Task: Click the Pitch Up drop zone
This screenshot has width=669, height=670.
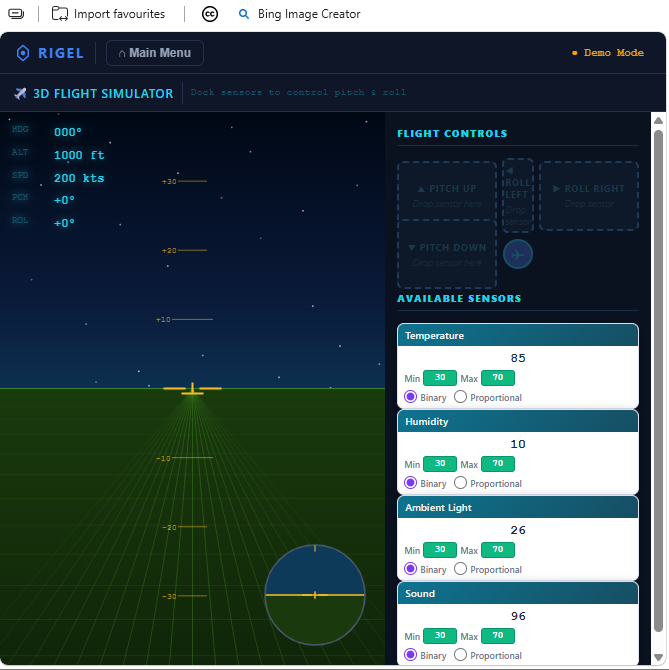Action: coord(447,191)
